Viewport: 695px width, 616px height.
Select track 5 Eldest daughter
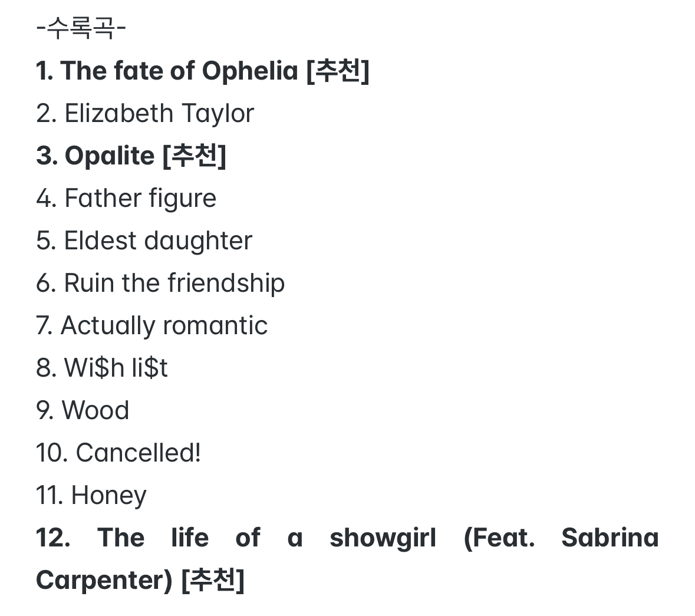click(144, 241)
